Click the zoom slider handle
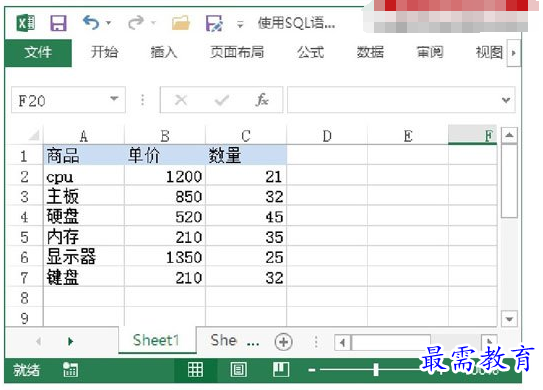 pos(376,370)
